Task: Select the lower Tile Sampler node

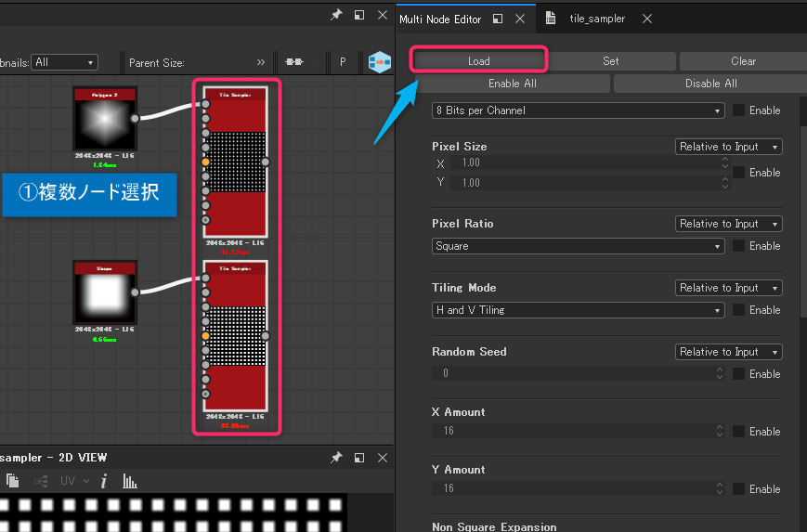Action: pos(235,336)
